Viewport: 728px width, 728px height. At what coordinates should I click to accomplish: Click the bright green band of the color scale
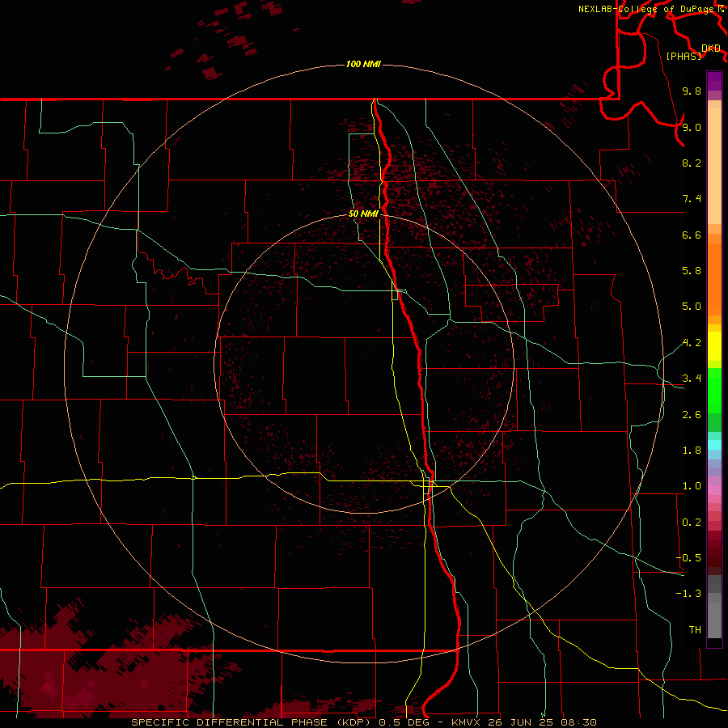(x=714, y=389)
